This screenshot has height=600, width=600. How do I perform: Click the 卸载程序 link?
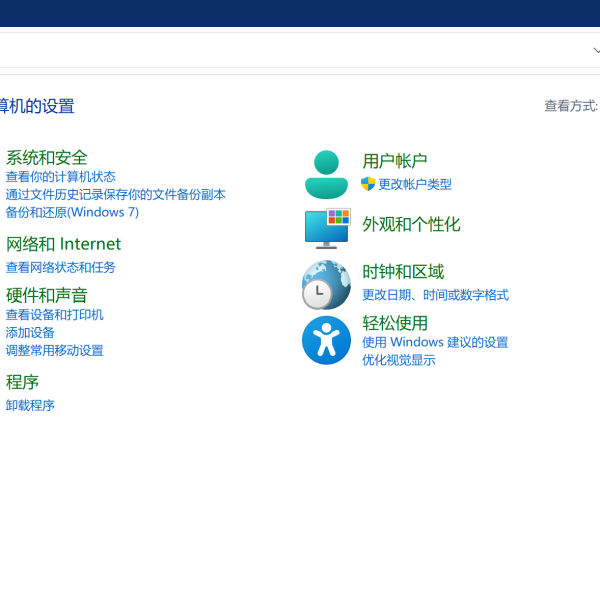pos(30,406)
